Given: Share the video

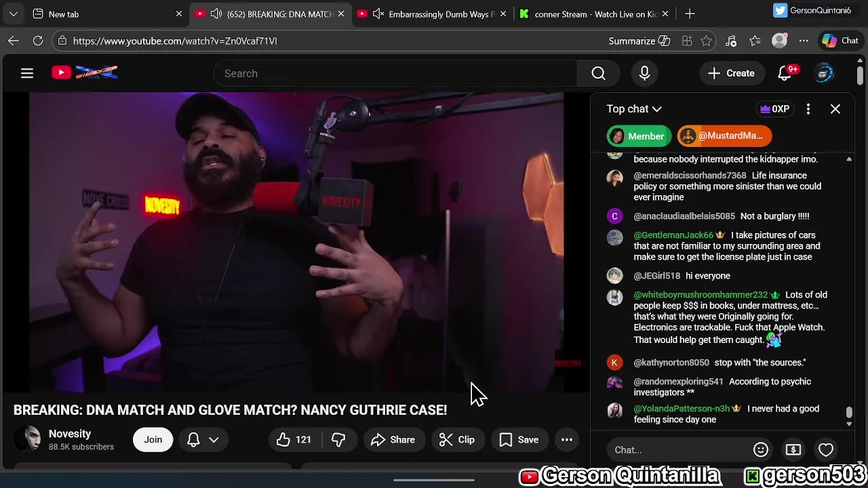Looking at the screenshot, I should coord(393,440).
